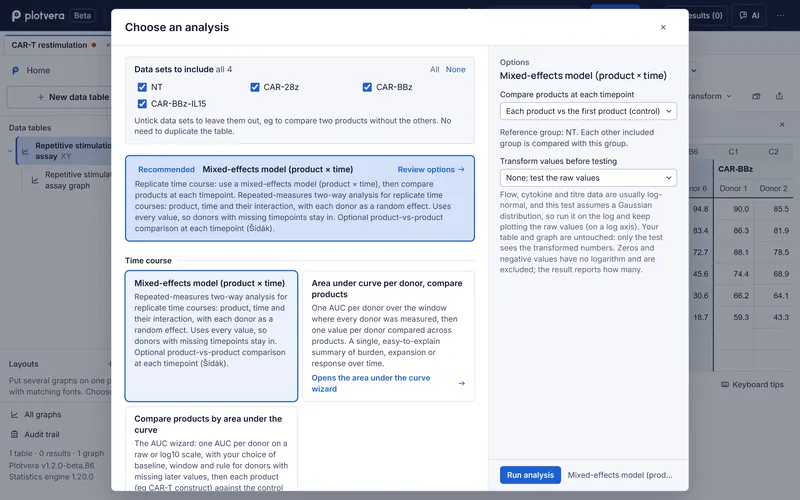Image resolution: width=800 pixels, height=500 pixels.
Task: Open All graphs in sidebar
Action: tap(43, 415)
